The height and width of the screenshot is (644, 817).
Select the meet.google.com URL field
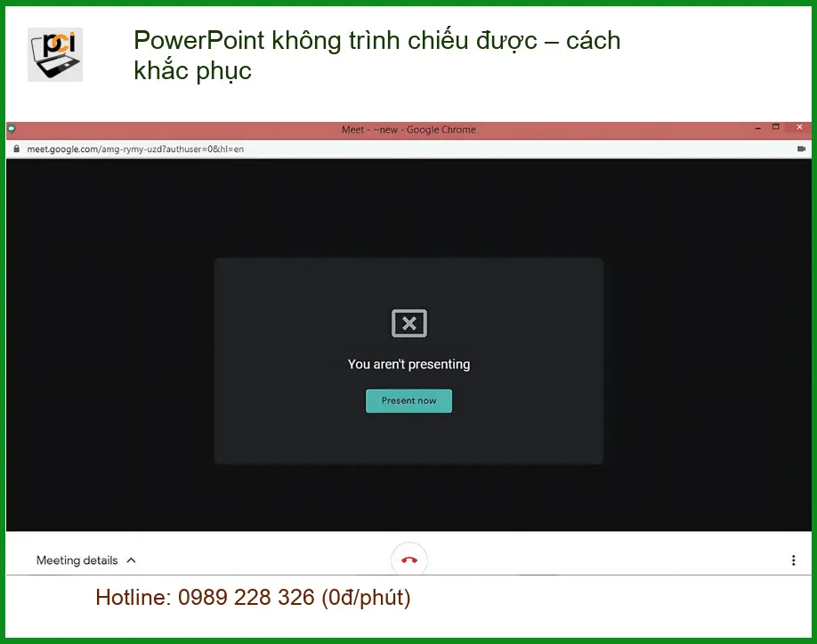click(135, 149)
